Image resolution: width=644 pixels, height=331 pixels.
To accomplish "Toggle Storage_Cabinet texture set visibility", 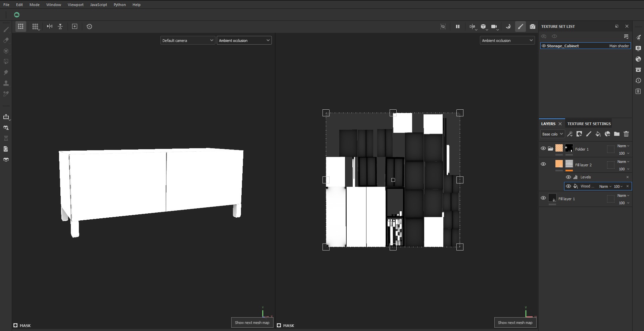I will pos(544,46).
